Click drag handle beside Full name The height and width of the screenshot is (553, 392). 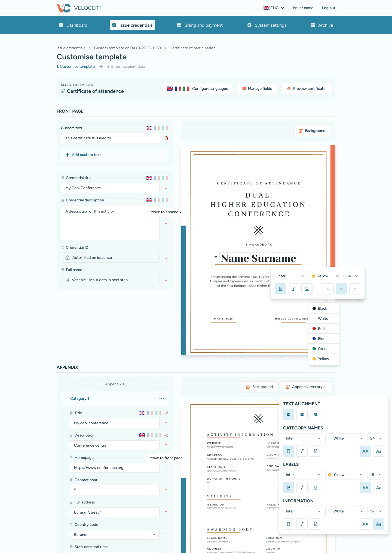[x=63, y=270]
